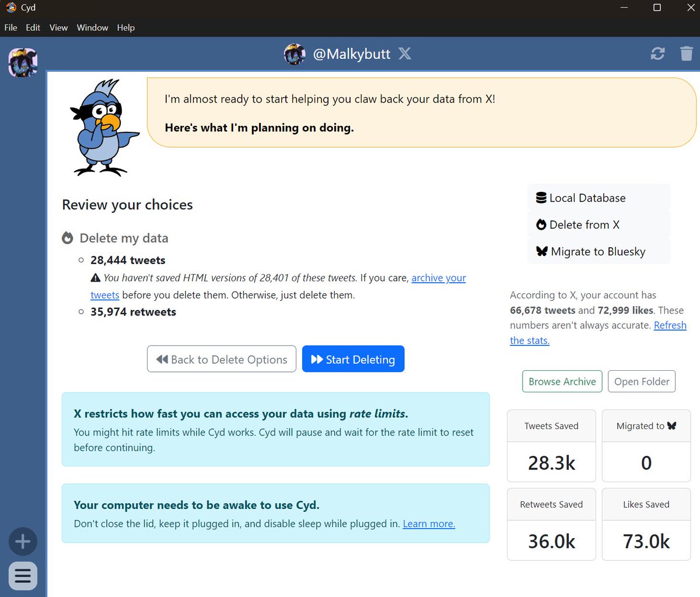
Task: Select the account avatar in the left sidebar
Action: 23,62
